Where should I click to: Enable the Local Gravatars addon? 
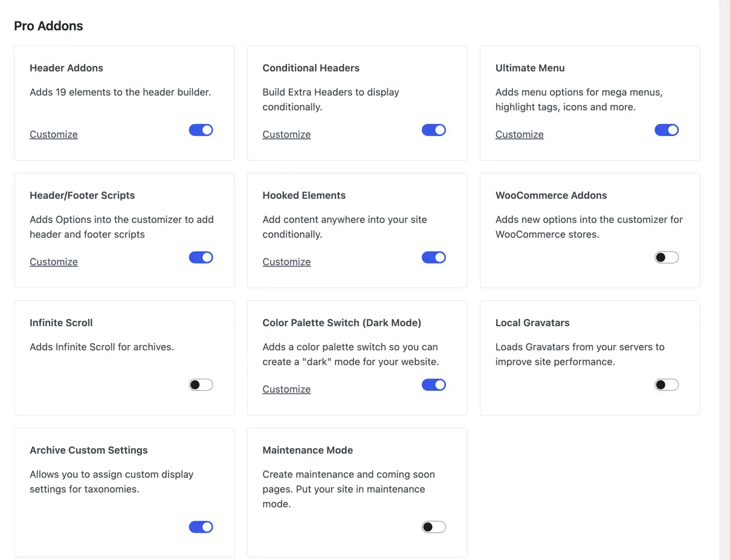[667, 385]
